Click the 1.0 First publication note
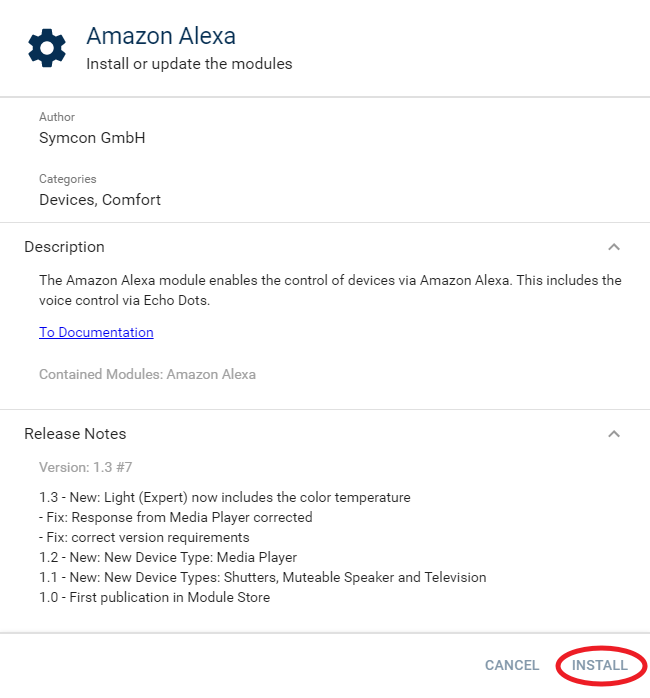This screenshot has height=698, width=650. (x=154, y=597)
